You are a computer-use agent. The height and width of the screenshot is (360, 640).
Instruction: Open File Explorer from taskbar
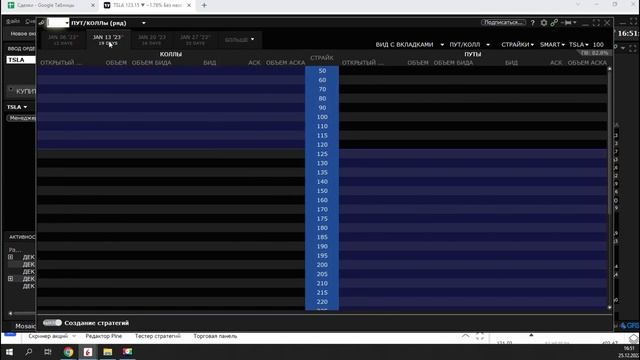click(x=107, y=352)
